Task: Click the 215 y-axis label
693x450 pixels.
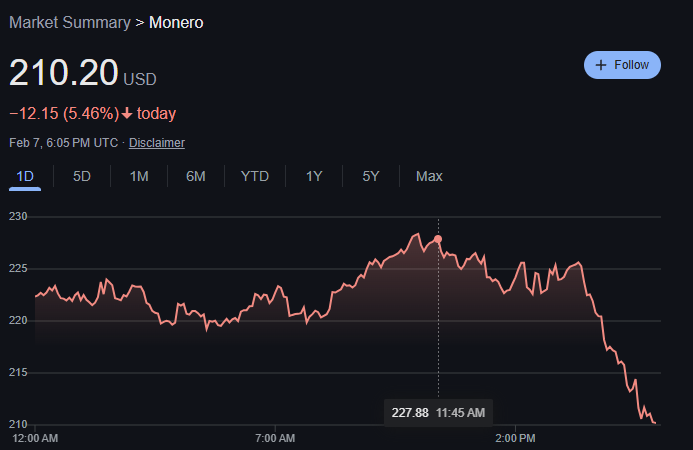Action: (18, 372)
